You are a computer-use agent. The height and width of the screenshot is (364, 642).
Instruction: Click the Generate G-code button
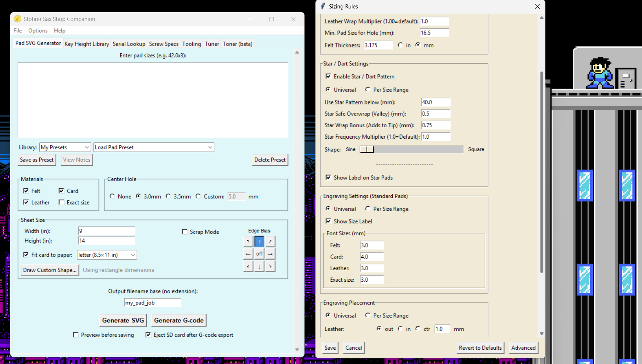(179, 320)
